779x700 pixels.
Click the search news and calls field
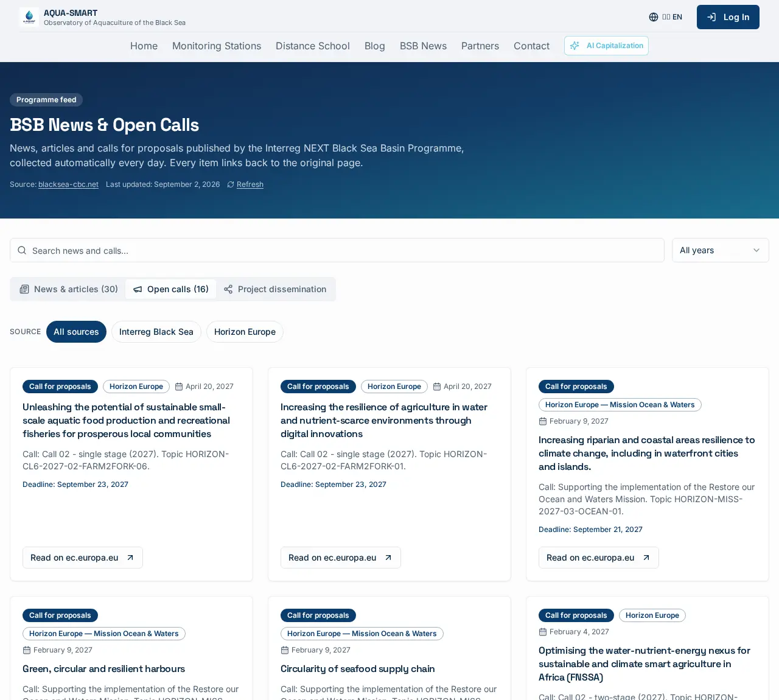pos(337,250)
